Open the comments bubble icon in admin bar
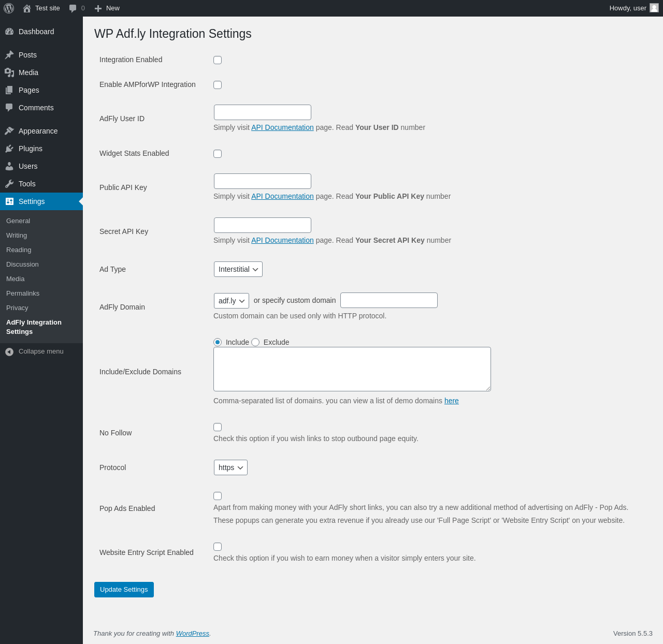Image resolution: width=663 pixels, height=644 pixels. [x=73, y=8]
